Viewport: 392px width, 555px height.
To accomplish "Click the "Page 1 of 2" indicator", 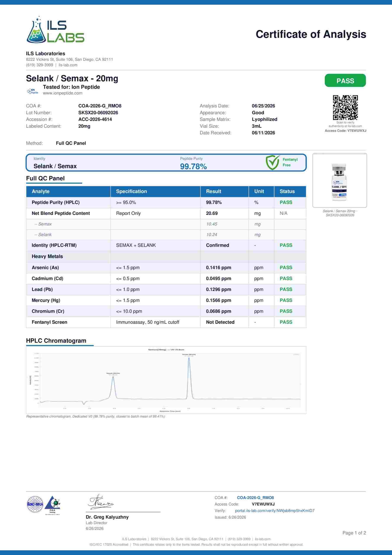I will (354, 533).
